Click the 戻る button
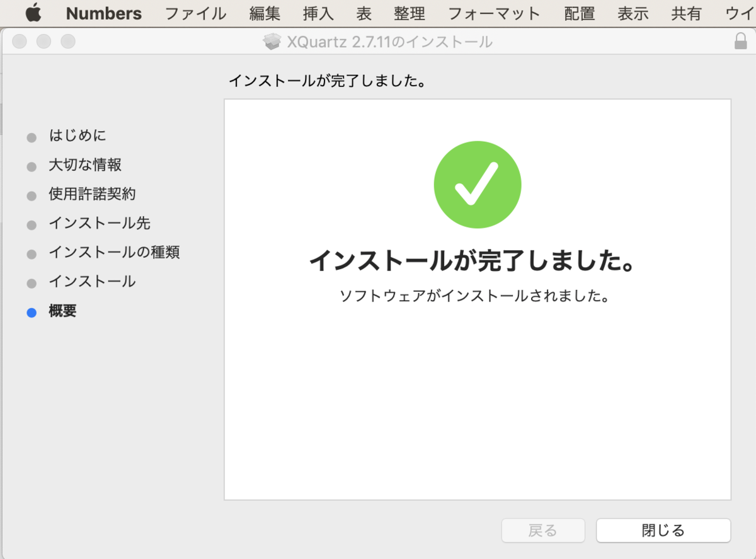Screen dimensions: 756x559 pyautogui.click(x=542, y=530)
